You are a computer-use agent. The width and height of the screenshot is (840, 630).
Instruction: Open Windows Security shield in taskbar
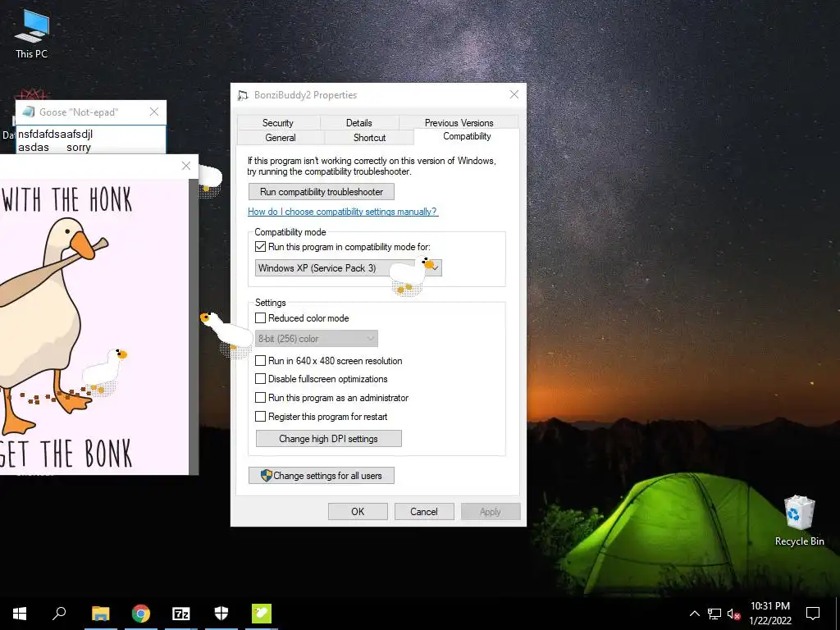click(221, 614)
